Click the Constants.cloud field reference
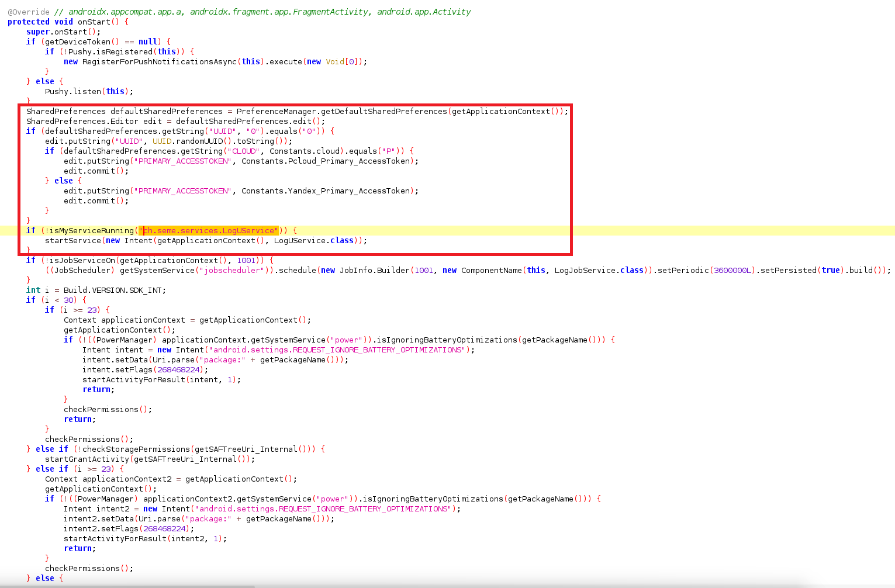Image resolution: width=895 pixels, height=588 pixels. [x=305, y=151]
